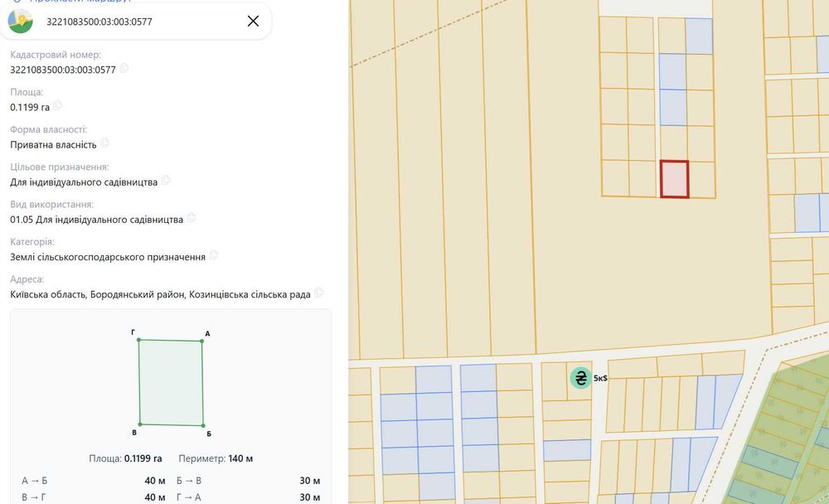Image resolution: width=829 pixels, height=504 pixels.
Task: Click the map pin logo in search bar
Action: pyautogui.click(x=21, y=22)
